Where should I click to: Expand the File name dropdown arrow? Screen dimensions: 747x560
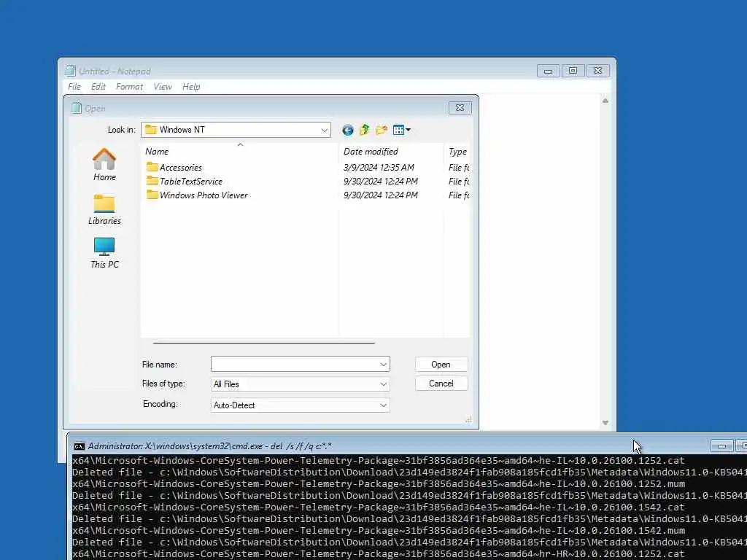point(383,365)
